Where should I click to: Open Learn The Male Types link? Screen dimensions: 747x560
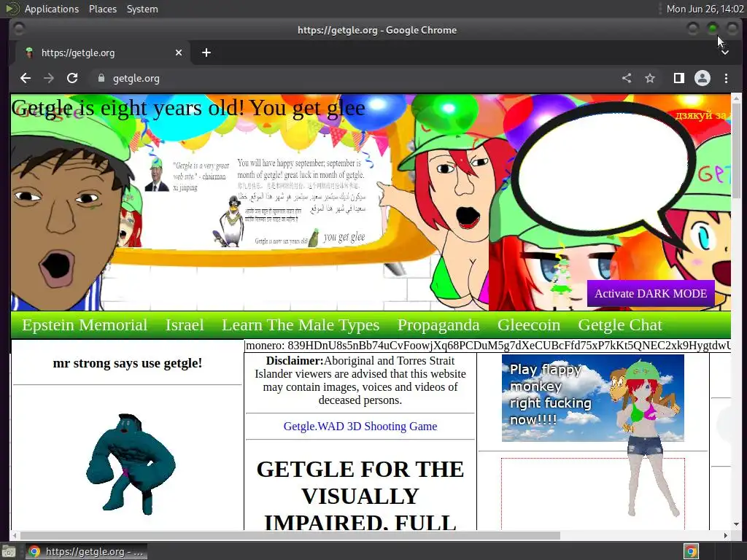tap(300, 324)
